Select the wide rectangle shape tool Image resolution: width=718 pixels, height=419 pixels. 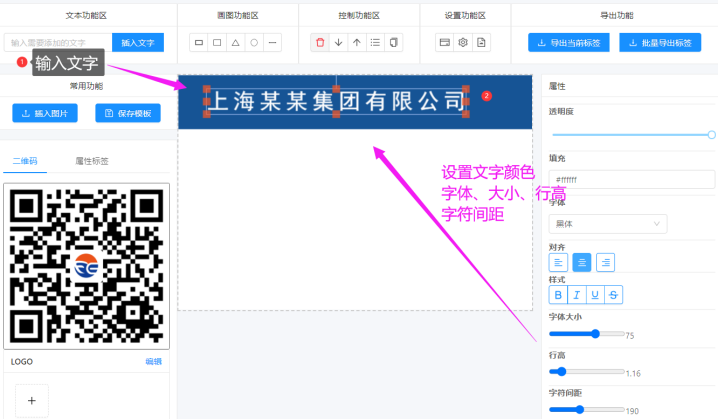[199, 43]
